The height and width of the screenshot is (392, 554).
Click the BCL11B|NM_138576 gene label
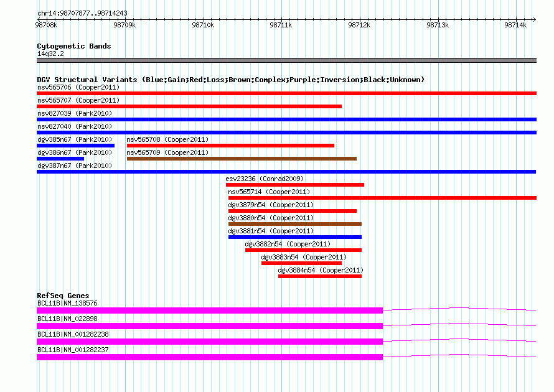pos(67,303)
